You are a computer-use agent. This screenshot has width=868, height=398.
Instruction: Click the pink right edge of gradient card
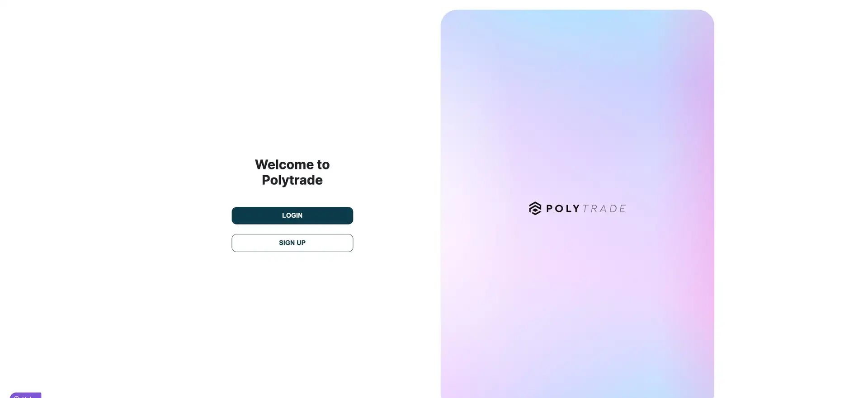click(x=703, y=203)
